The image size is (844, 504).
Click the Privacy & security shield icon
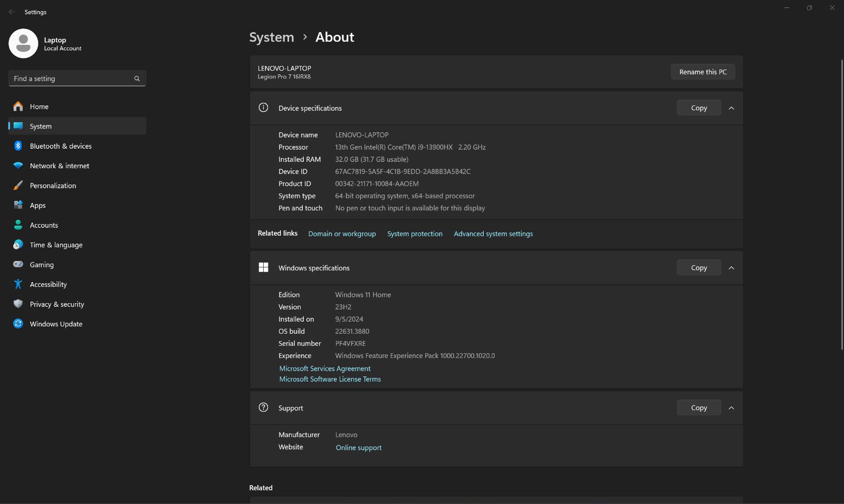point(18,304)
